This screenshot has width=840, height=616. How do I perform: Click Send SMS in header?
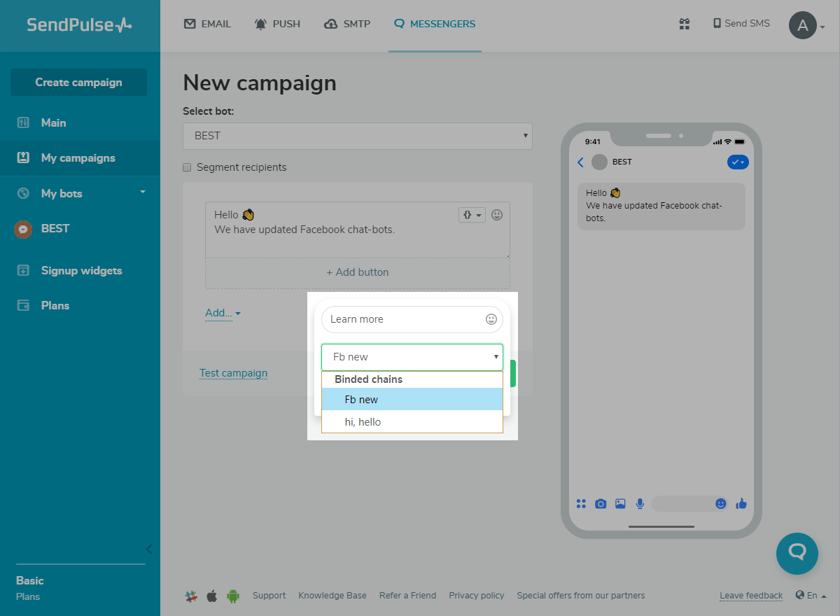tap(741, 23)
